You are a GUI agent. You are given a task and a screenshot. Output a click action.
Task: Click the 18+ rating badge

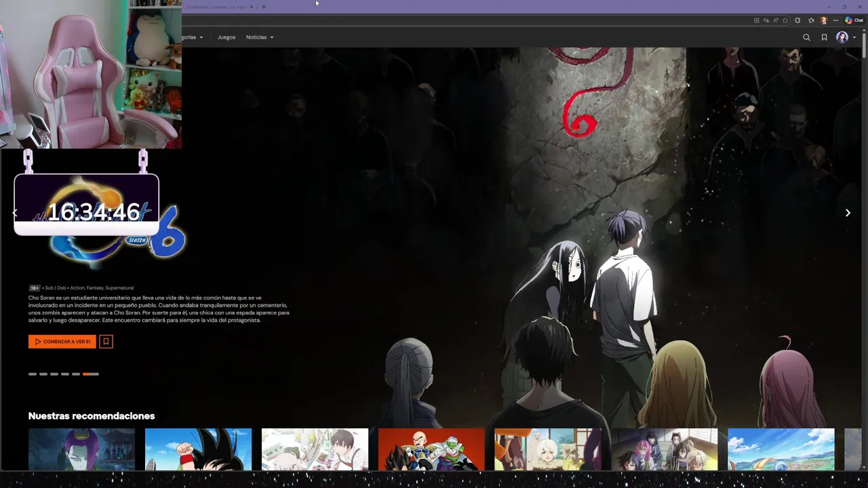point(35,288)
